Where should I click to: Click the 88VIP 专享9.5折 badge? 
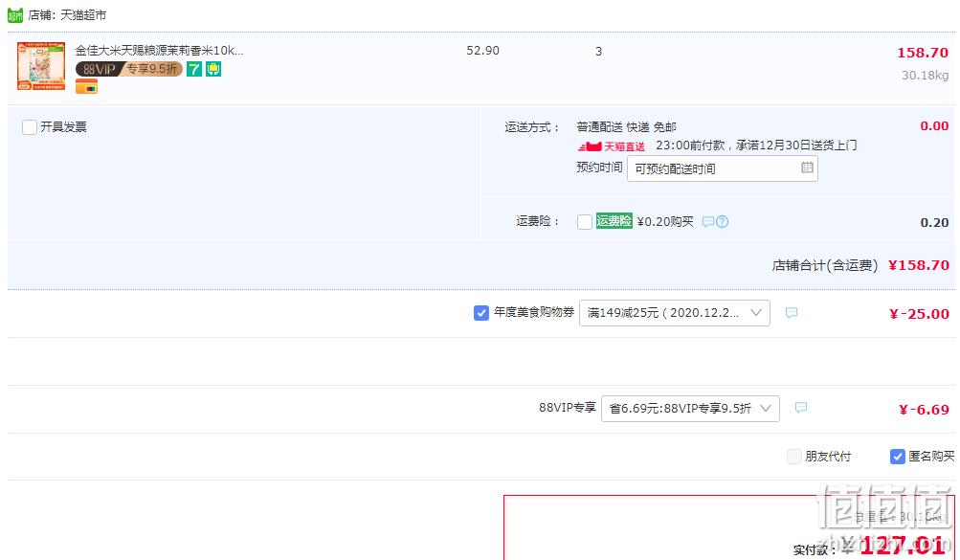coord(128,69)
